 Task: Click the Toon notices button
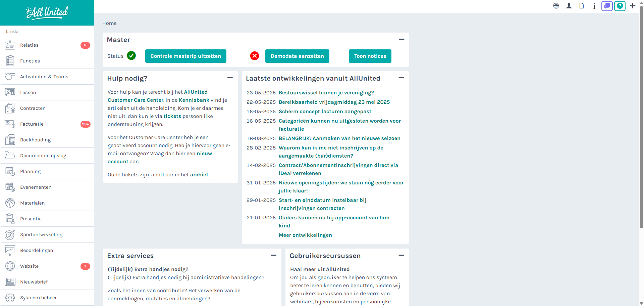(370, 56)
